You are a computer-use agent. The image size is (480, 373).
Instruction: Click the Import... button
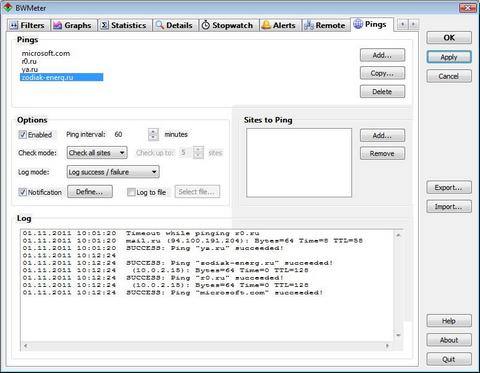449,207
